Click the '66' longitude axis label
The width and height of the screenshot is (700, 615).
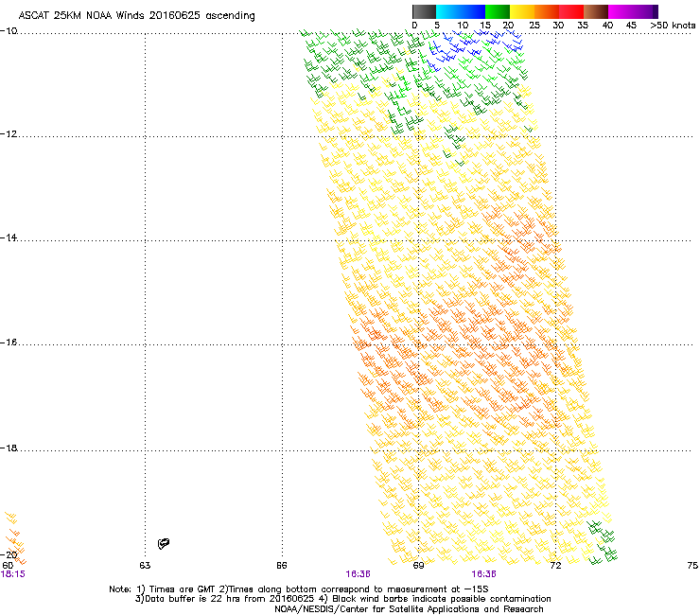click(282, 566)
